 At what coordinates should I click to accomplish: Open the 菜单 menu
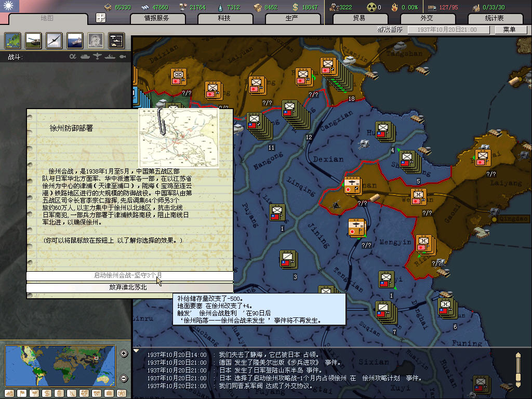509,30
